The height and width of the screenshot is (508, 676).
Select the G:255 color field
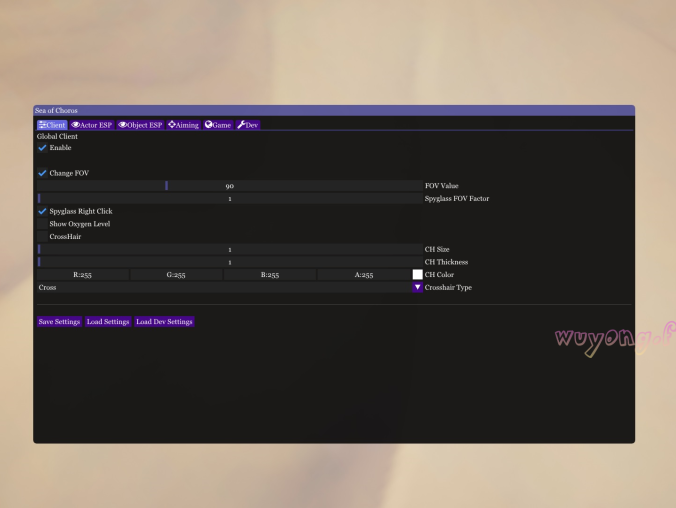[x=176, y=275]
